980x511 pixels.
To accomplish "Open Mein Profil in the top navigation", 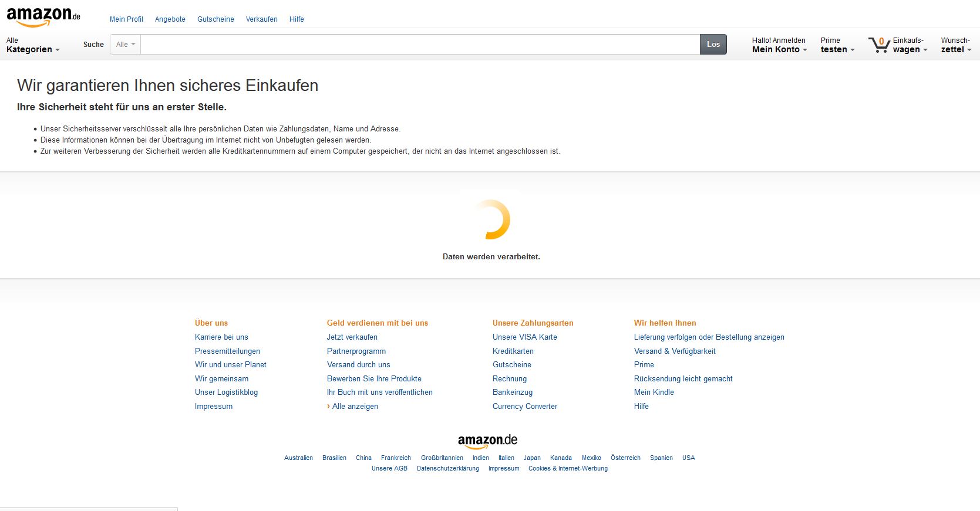I will coord(126,19).
